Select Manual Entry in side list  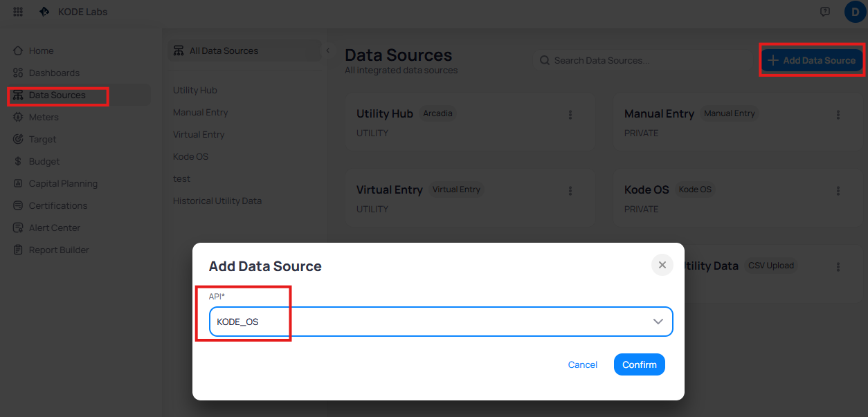click(200, 112)
